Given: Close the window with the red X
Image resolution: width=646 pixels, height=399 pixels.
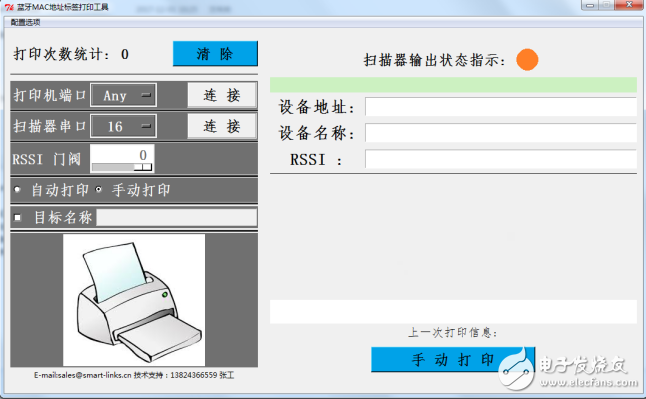Looking at the screenshot, I should point(629,5).
